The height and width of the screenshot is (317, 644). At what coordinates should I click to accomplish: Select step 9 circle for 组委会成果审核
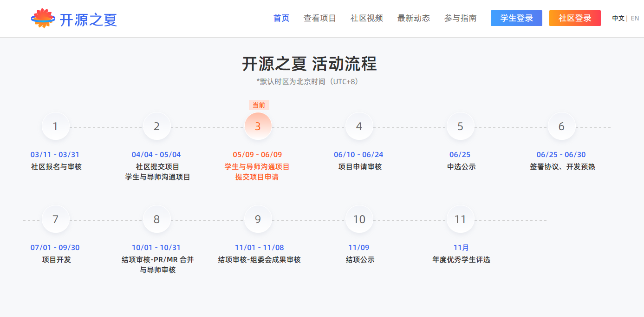[258, 219]
